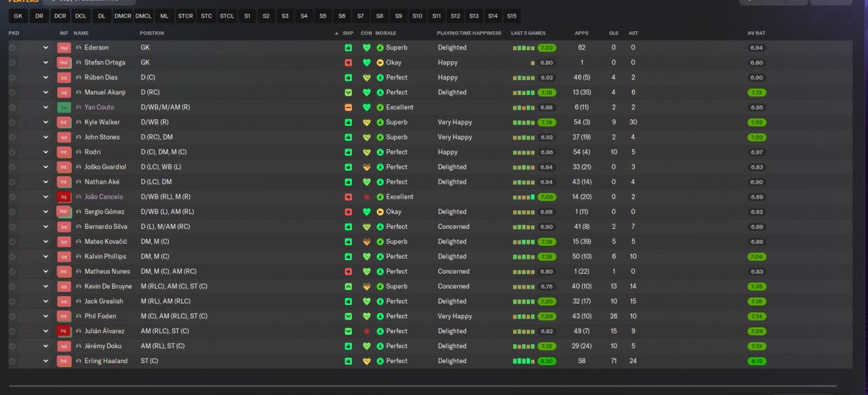Image resolution: width=868 pixels, height=395 pixels.
Task: Click Julián Álvarez's red condition icon
Action: 367,331
